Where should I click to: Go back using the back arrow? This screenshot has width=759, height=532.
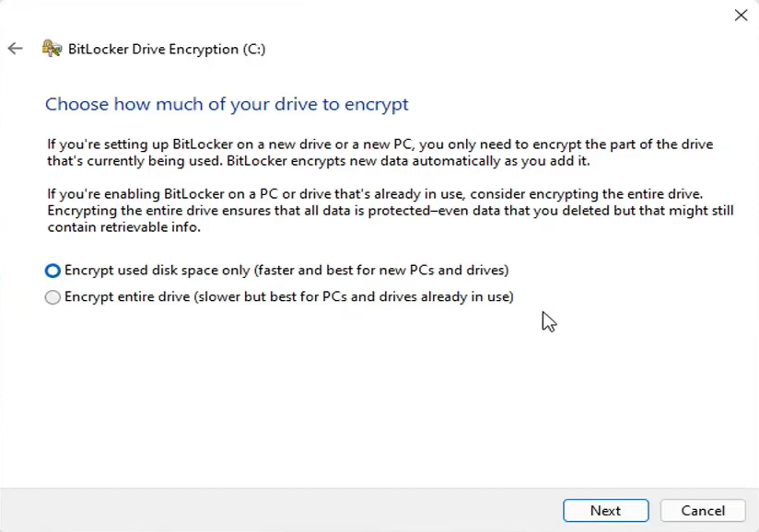(x=15, y=49)
